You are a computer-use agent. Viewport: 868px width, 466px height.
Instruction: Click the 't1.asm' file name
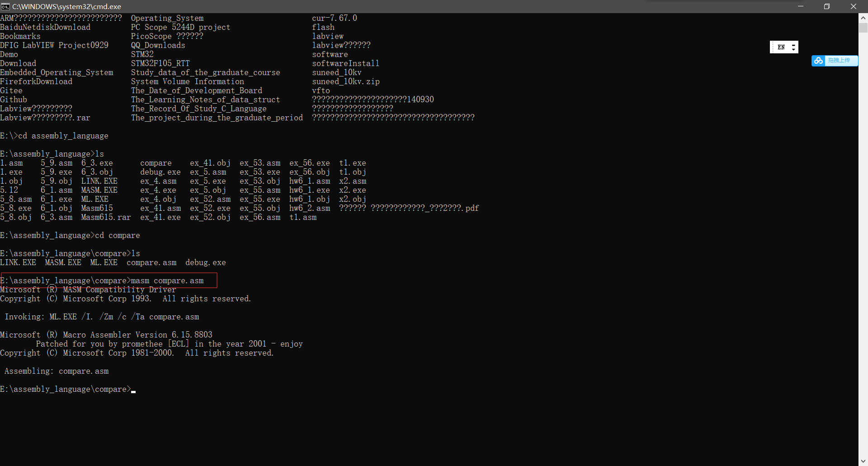pyautogui.click(x=303, y=217)
